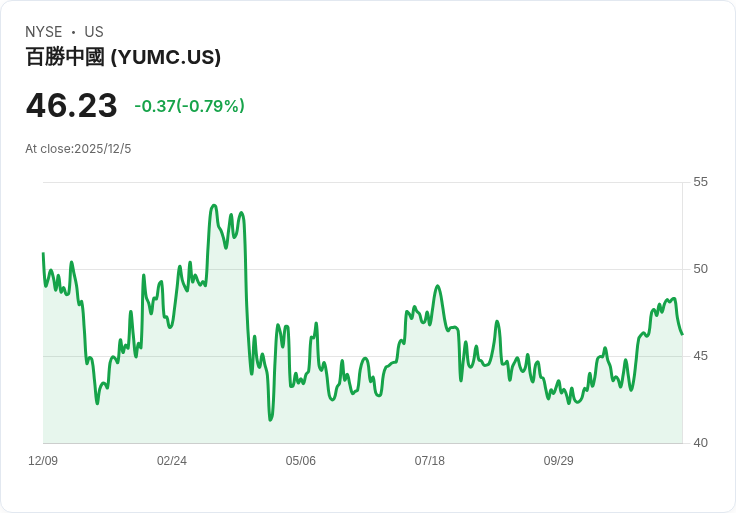Click the At close 2025/12/5 text
The image size is (736, 513).
(x=78, y=149)
